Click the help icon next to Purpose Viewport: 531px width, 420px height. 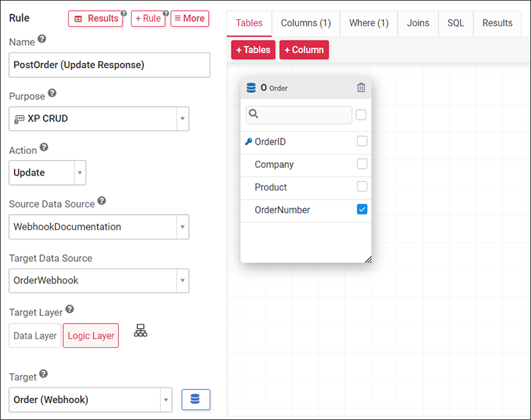52,93
